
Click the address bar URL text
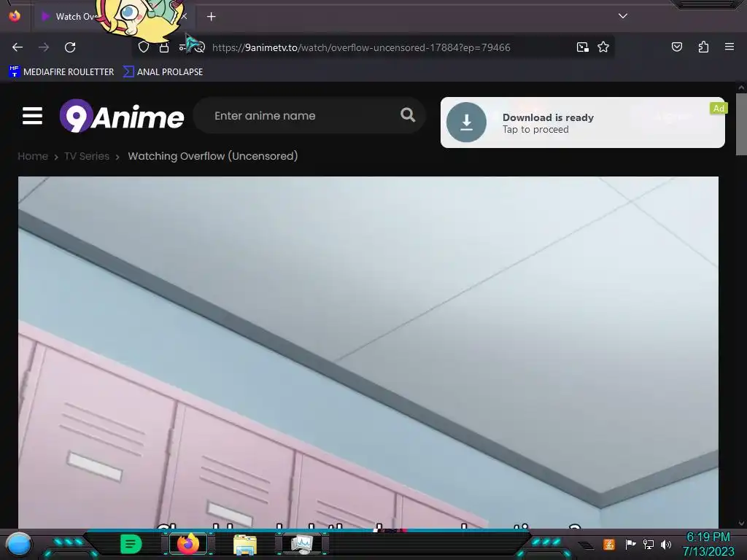click(361, 47)
